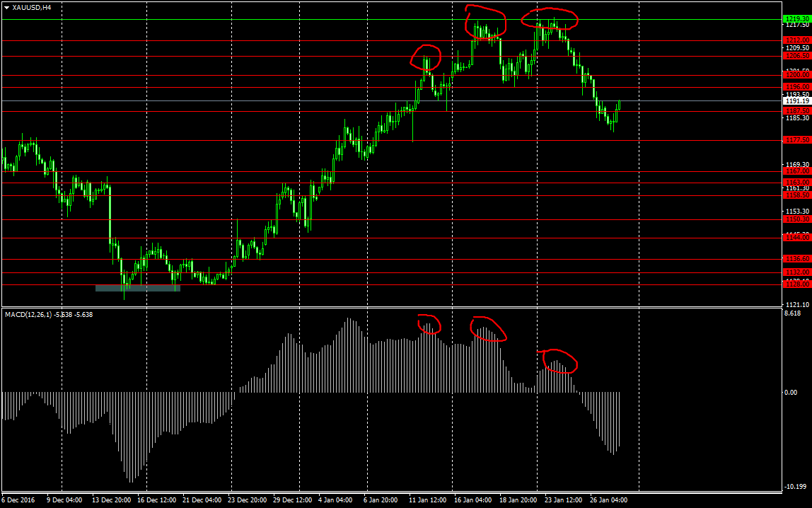The image size is (812, 508).
Task: Select the red 1196.00 price level label
Action: click(x=797, y=87)
